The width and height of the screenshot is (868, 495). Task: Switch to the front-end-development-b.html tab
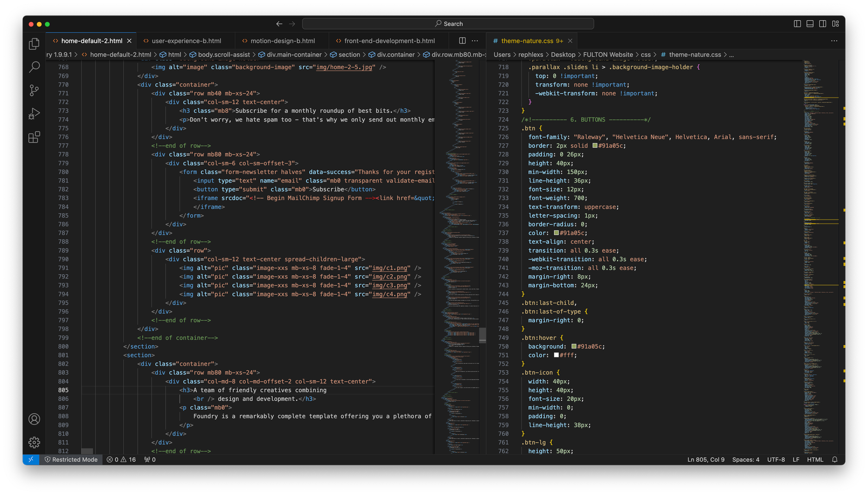[x=390, y=41]
